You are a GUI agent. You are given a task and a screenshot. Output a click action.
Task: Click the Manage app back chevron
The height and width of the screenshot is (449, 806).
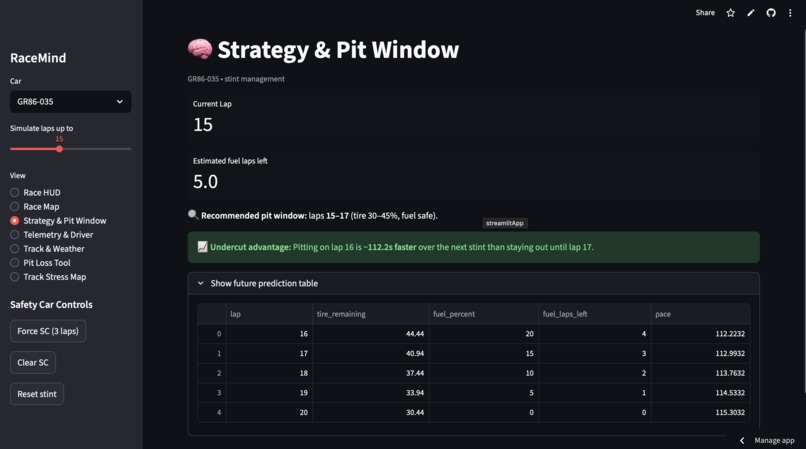742,440
